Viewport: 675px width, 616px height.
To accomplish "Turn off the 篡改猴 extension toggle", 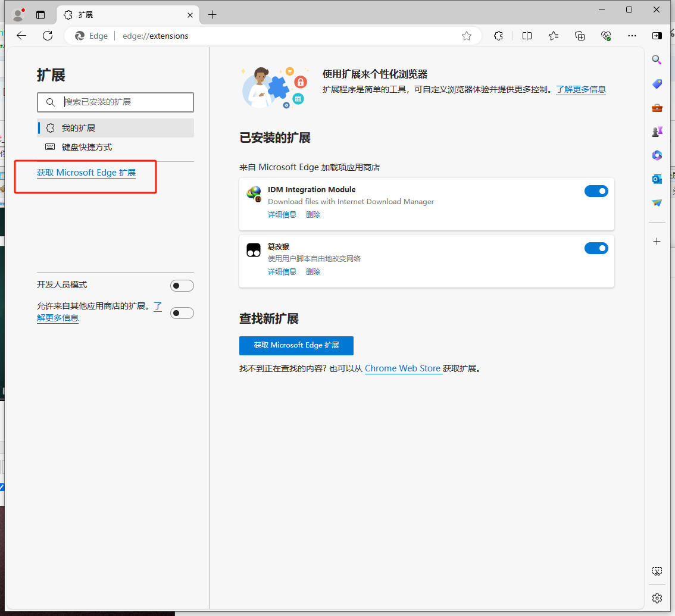I will click(596, 248).
